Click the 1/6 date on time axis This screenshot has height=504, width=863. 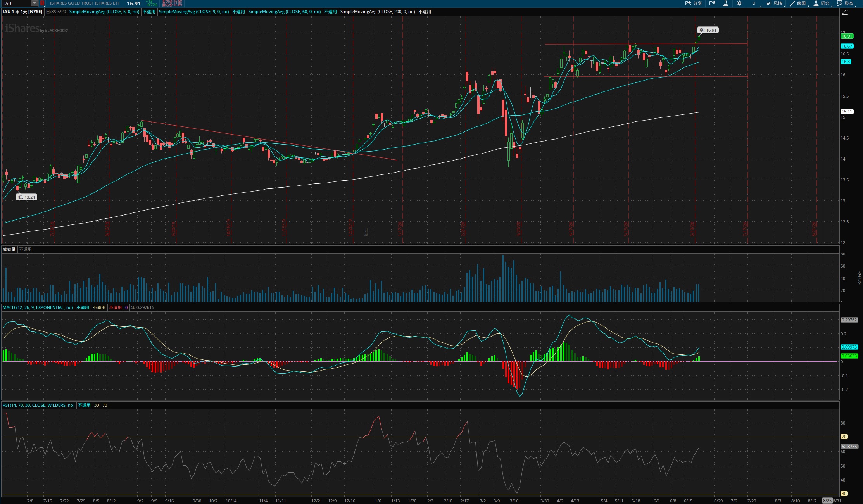point(378,501)
